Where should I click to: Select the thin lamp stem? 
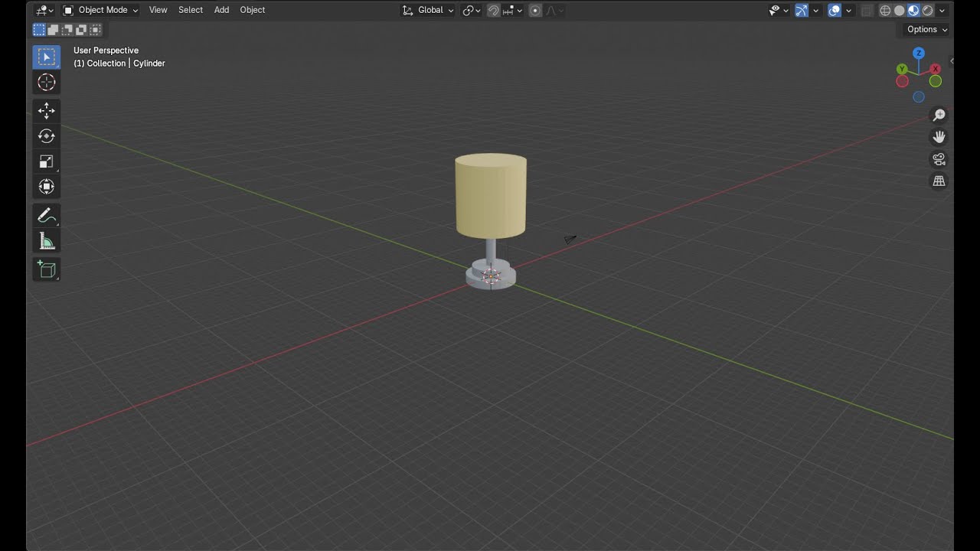tap(491, 249)
